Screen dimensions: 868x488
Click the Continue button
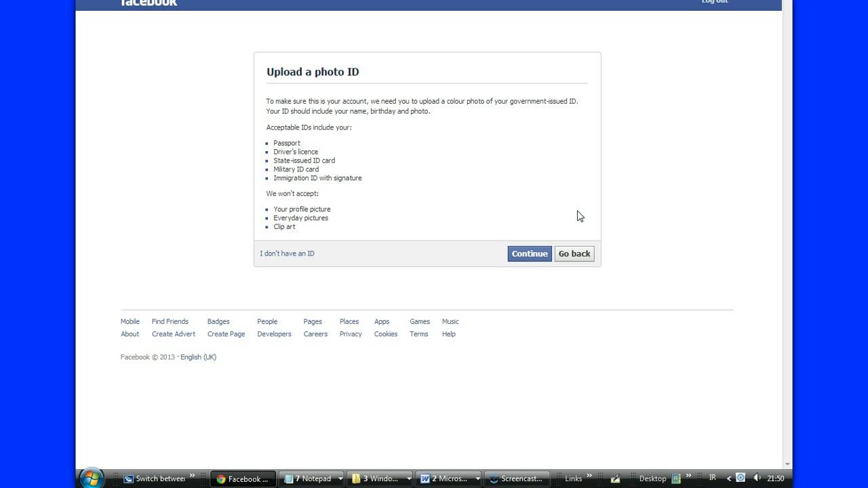coord(530,253)
